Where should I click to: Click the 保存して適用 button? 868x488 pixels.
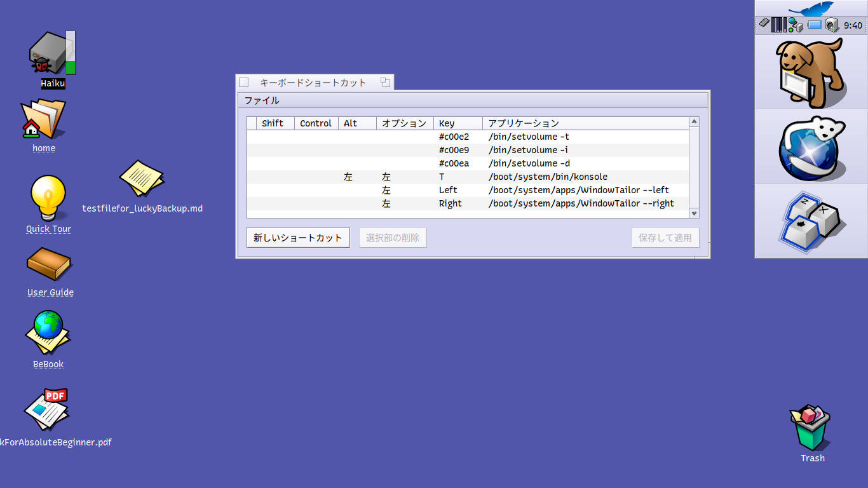point(665,238)
